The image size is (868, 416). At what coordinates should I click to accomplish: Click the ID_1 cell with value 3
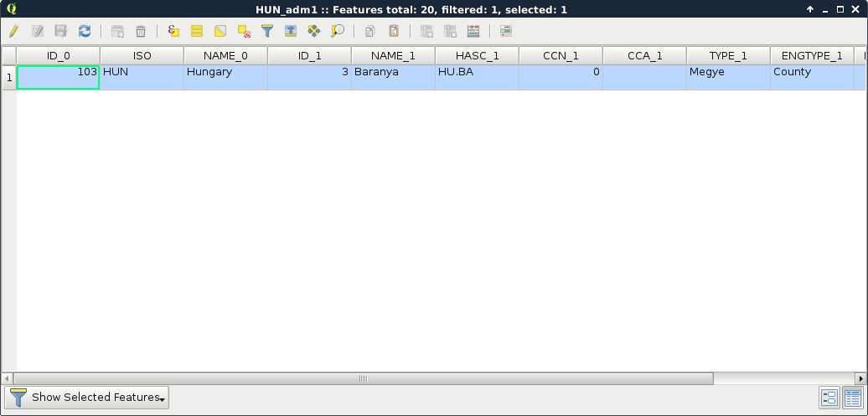tap(309, 78)
